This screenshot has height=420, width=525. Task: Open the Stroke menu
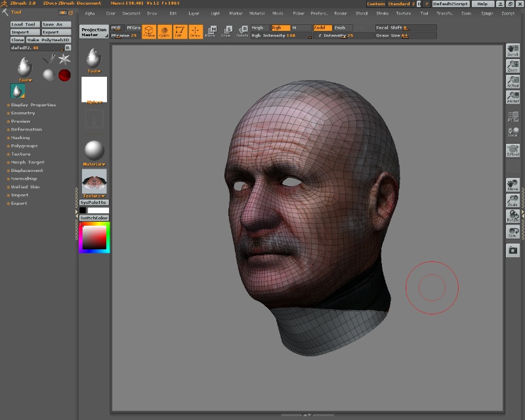(382, 13)
